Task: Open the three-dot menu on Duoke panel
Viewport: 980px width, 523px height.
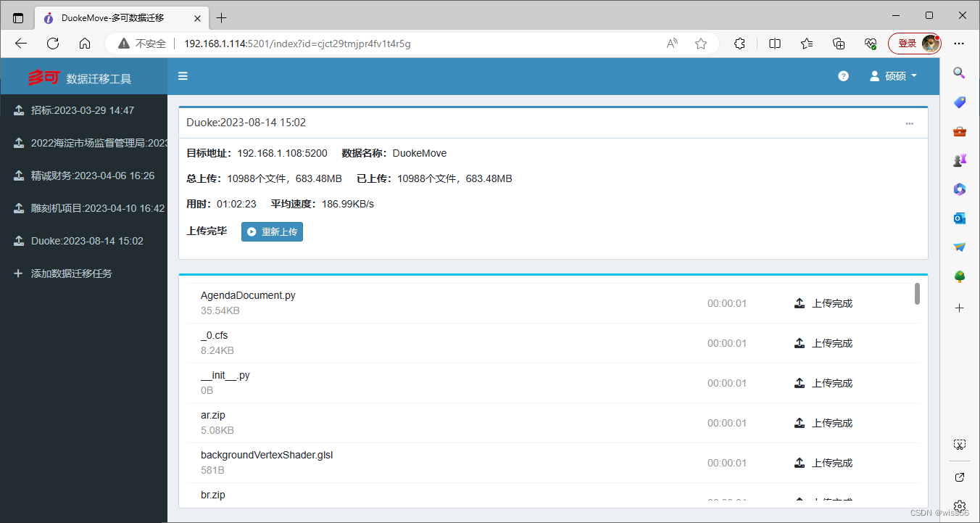Action: tap(909, 123)
